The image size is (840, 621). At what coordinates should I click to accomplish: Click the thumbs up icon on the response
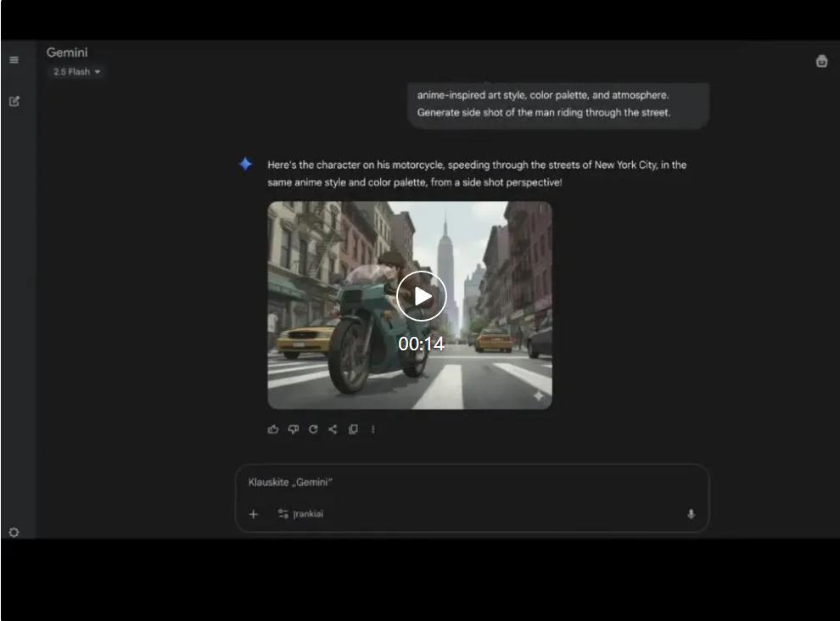point(273,429)
